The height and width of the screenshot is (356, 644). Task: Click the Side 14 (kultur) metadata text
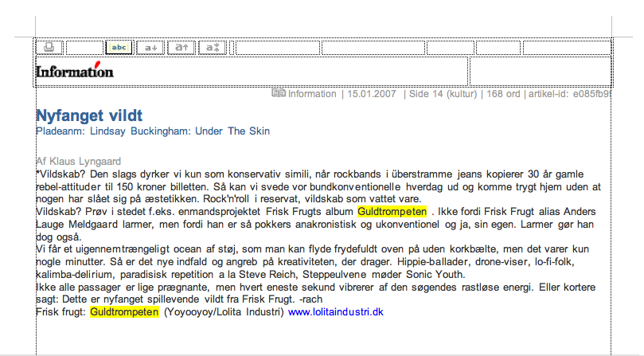pyautogui.click(x=443, y=94)
